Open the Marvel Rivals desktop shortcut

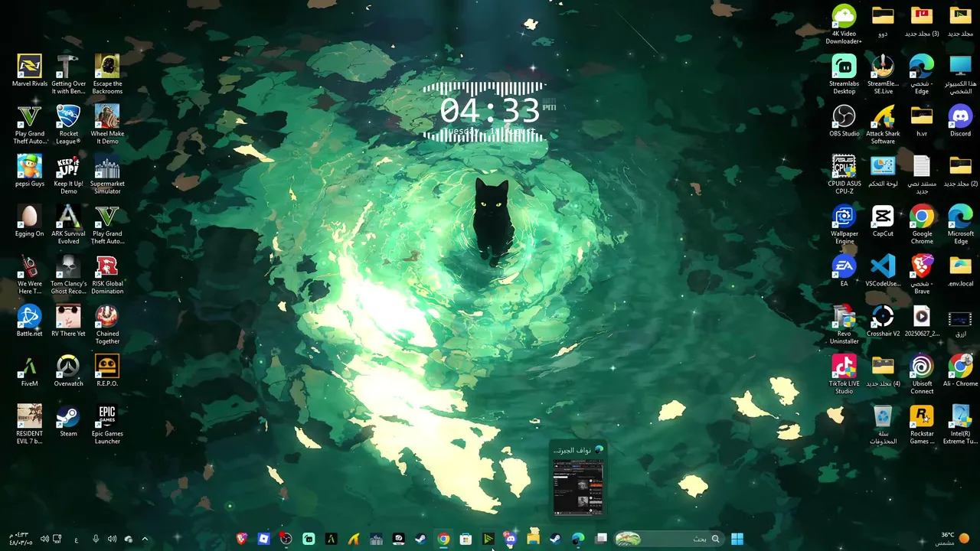click(x=30, y=71)
